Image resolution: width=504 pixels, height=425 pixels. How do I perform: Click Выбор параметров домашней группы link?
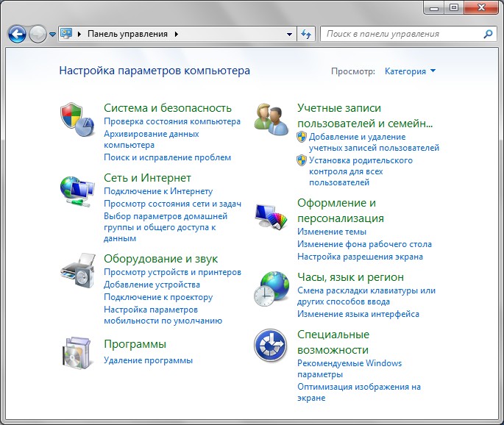(166, 227)
